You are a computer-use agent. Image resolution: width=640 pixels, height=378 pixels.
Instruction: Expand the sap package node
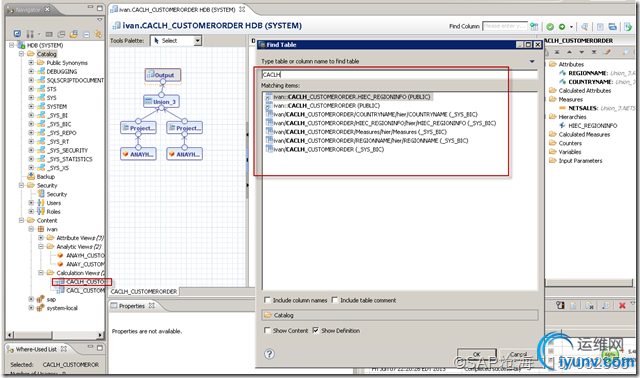[31, 299]
